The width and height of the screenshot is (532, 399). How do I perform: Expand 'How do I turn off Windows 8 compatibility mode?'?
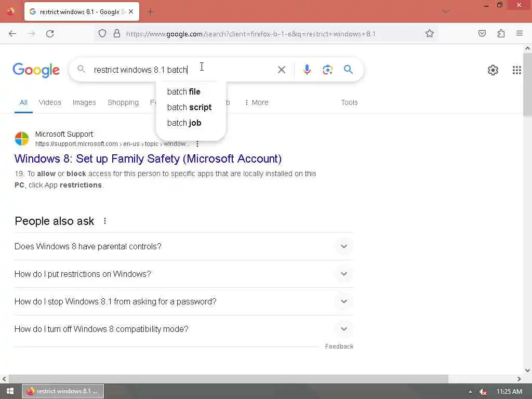click(183, 329)
